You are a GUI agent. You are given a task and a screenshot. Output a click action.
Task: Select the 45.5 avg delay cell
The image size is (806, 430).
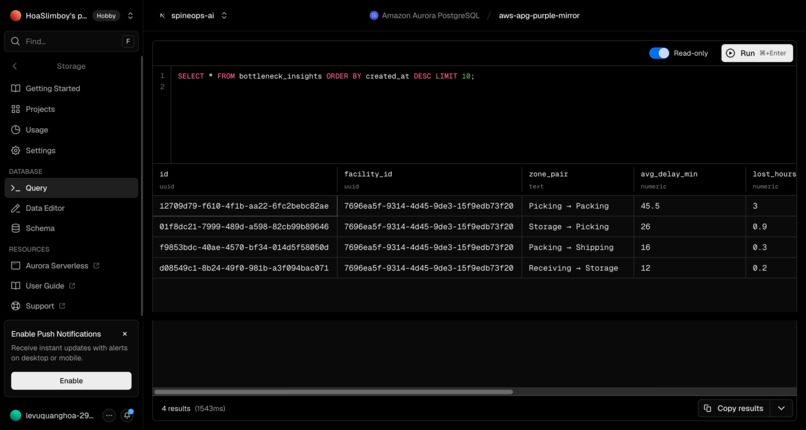[690, 206]
